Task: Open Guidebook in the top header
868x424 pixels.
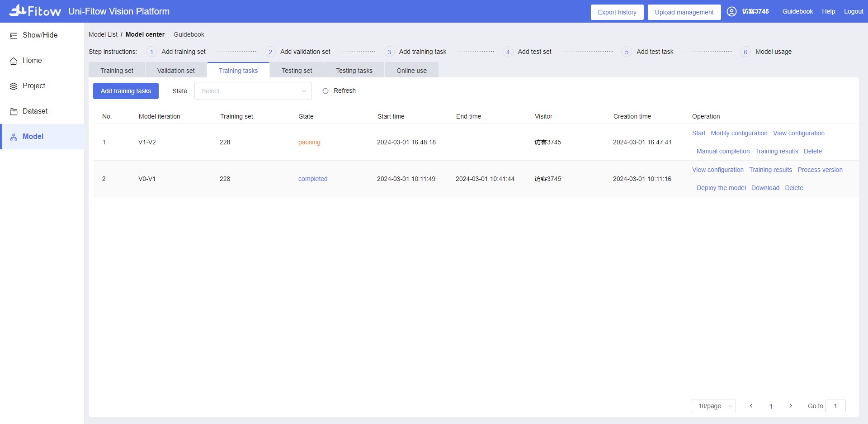Action: [797, 11]
